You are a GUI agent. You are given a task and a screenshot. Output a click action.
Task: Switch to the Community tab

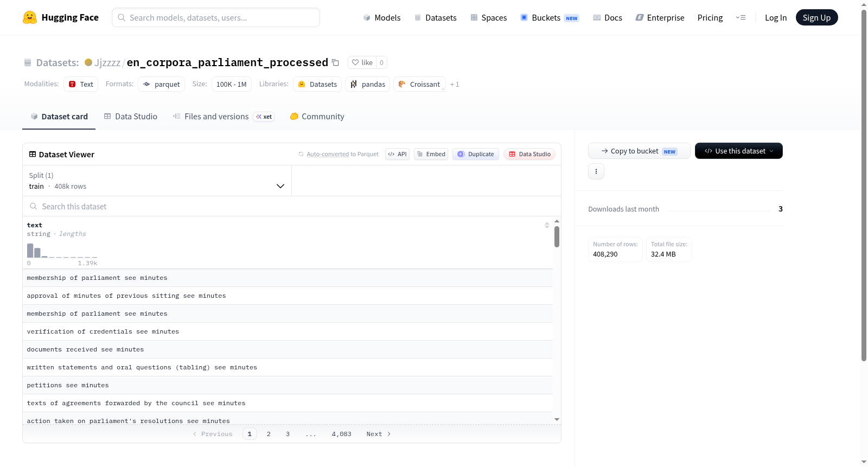(x=317, y=117)
